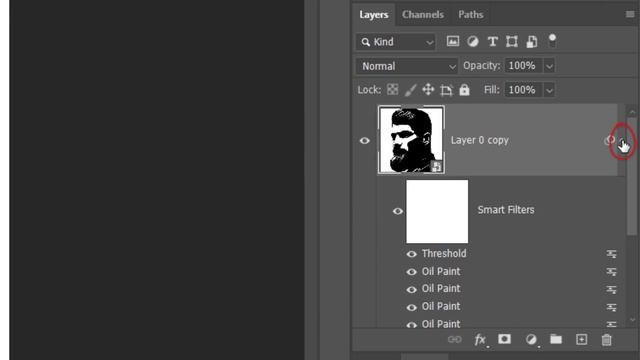This screenshot has height=360, width=640.
Task: Click the Layers panel scrollbar thumb
Action: (632, 176)
